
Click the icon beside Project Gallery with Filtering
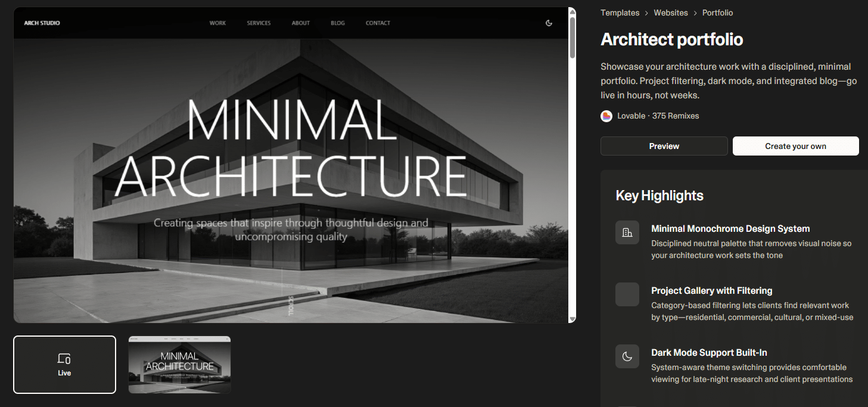[627, 294]
